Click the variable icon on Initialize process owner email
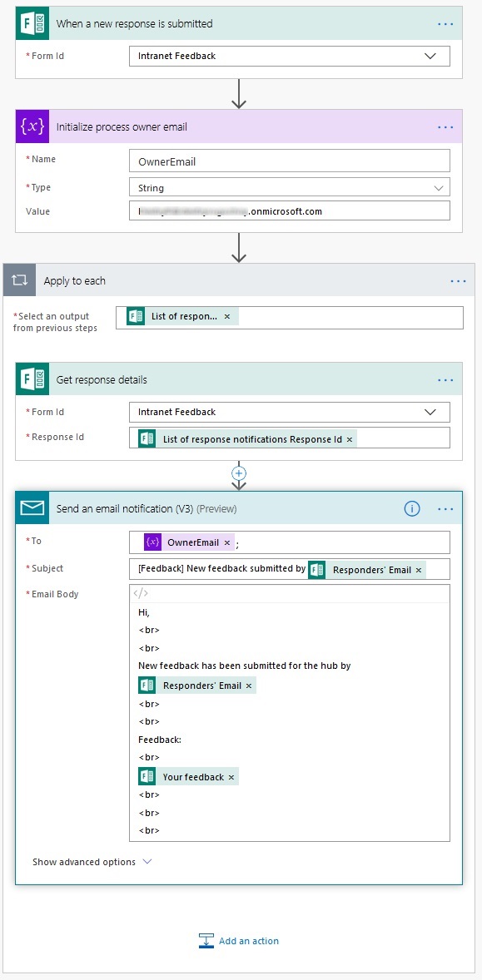This screenshot has height=980, width=482. click(x=32, y=126)
